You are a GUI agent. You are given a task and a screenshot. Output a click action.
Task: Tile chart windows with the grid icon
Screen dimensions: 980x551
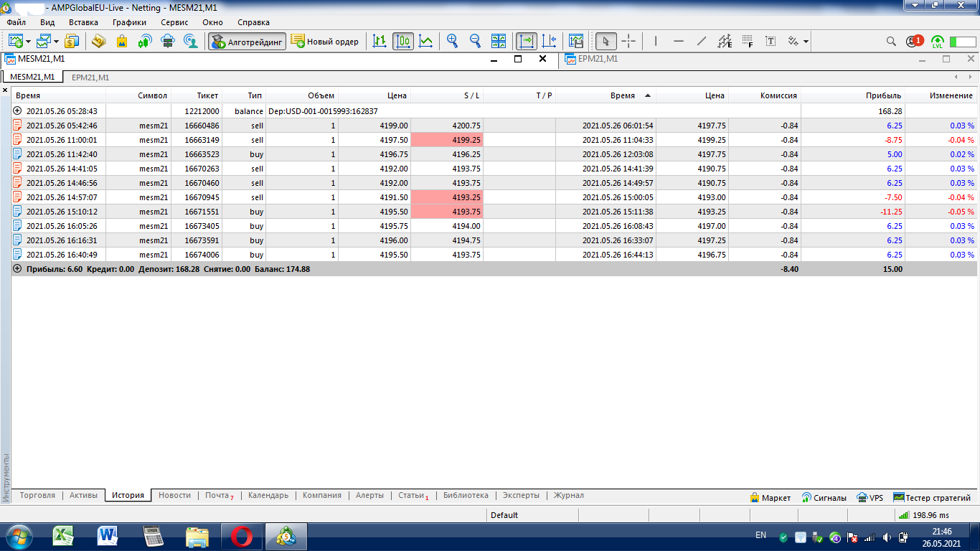[499, 41]
